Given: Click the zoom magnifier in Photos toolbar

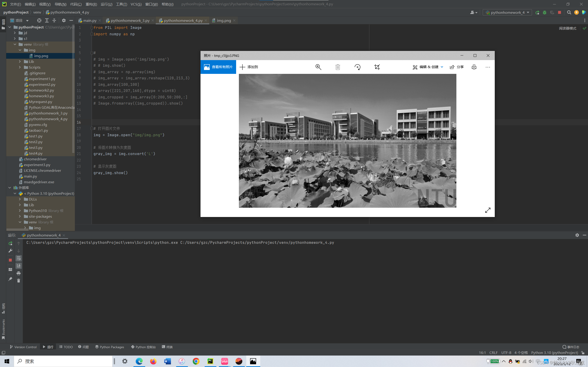Looking at the screenshot, I should pyautogui.click(x=318, y=67).
